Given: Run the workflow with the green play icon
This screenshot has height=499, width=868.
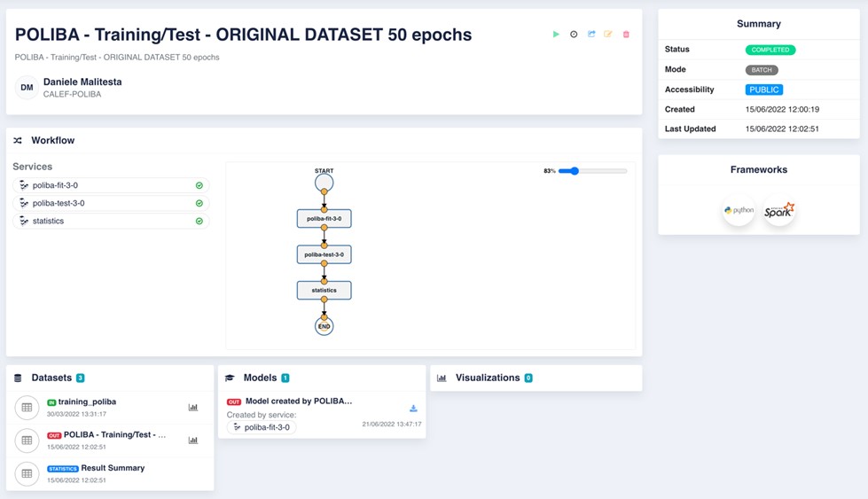Looking at the screenshot, I should click(556, 35).
